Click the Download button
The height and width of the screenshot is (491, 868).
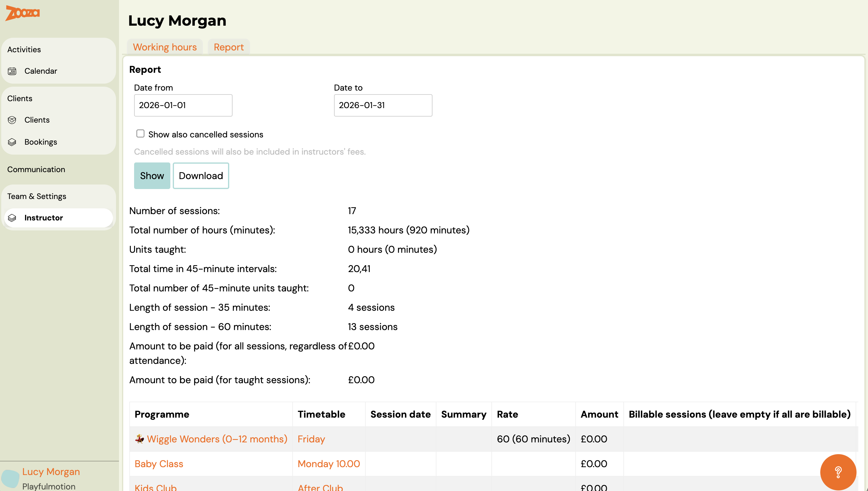pos(201,176)
